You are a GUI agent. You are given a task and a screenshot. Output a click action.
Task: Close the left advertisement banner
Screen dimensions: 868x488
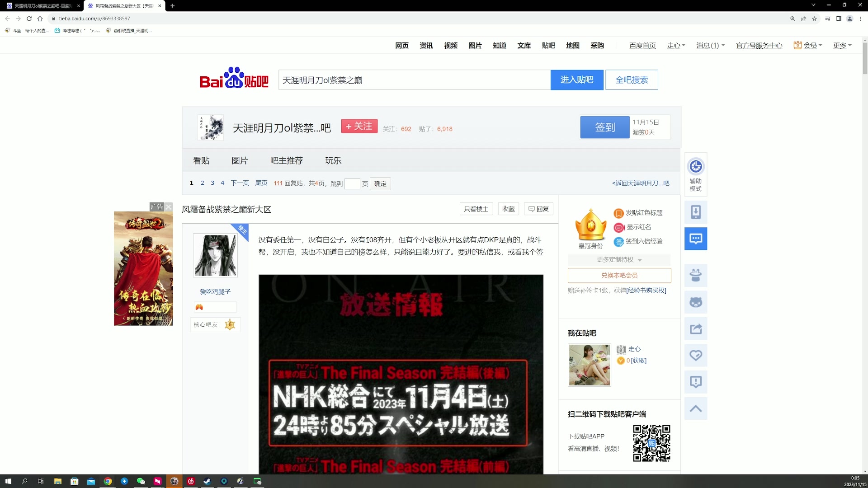(169, 207)
